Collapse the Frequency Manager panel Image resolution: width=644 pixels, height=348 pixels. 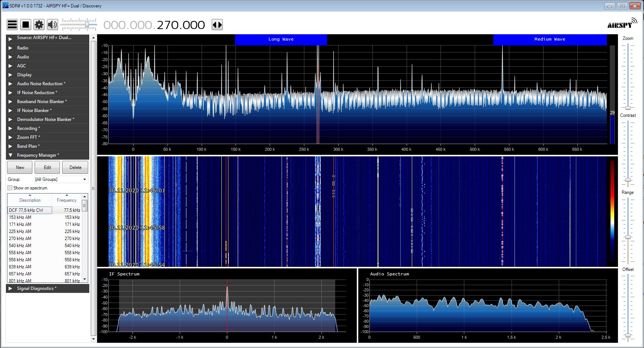tap(48, 155)
